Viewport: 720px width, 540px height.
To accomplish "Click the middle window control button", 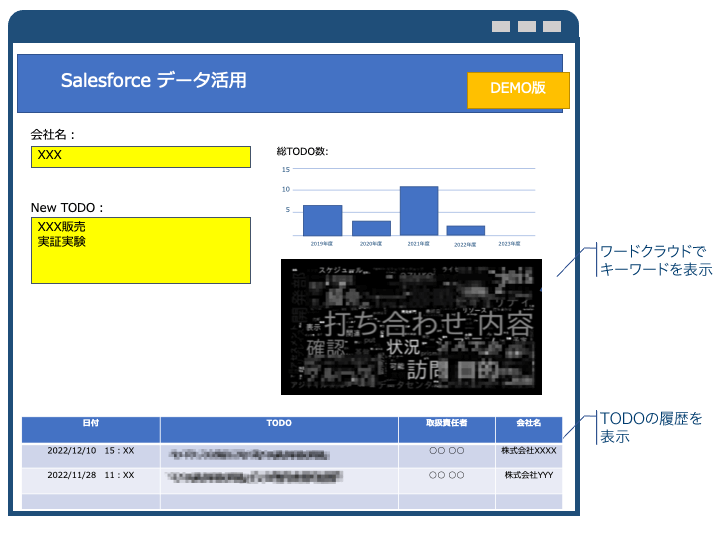I will pyautogui.click(x=527, y=27).
